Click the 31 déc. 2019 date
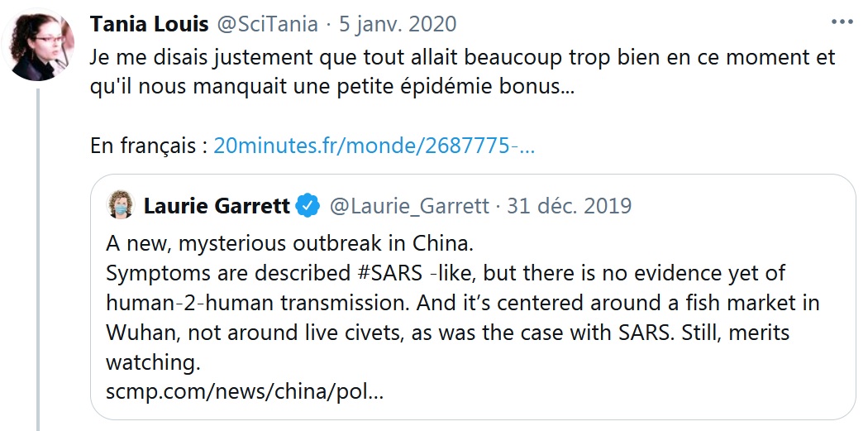868x431 pixels. coord(570,205)
